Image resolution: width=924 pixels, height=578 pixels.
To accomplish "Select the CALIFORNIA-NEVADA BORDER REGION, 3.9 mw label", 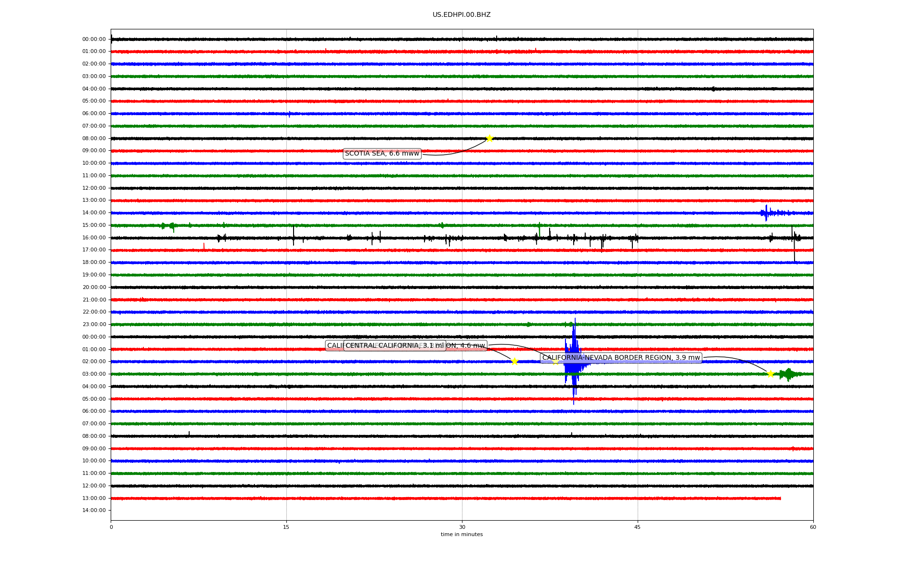I will tap(621, 358).
